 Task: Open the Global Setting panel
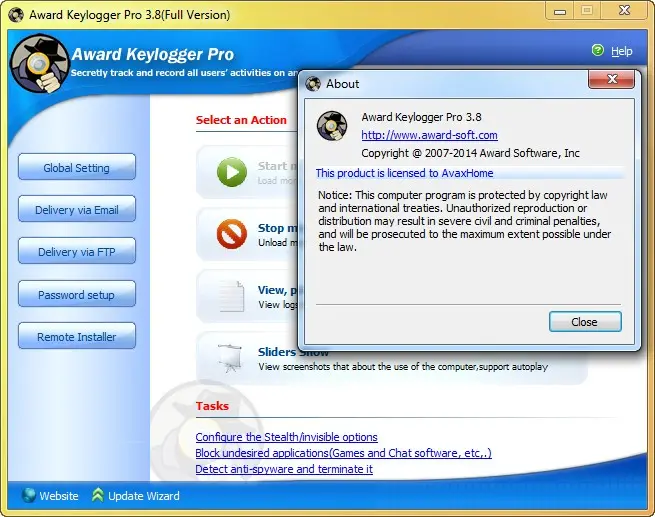77,167
